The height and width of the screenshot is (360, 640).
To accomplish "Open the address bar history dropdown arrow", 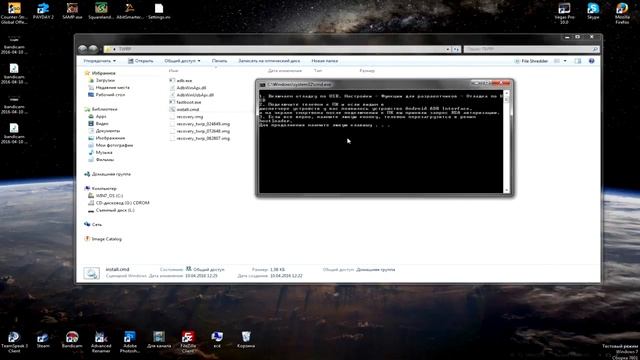I will [447, 49].
